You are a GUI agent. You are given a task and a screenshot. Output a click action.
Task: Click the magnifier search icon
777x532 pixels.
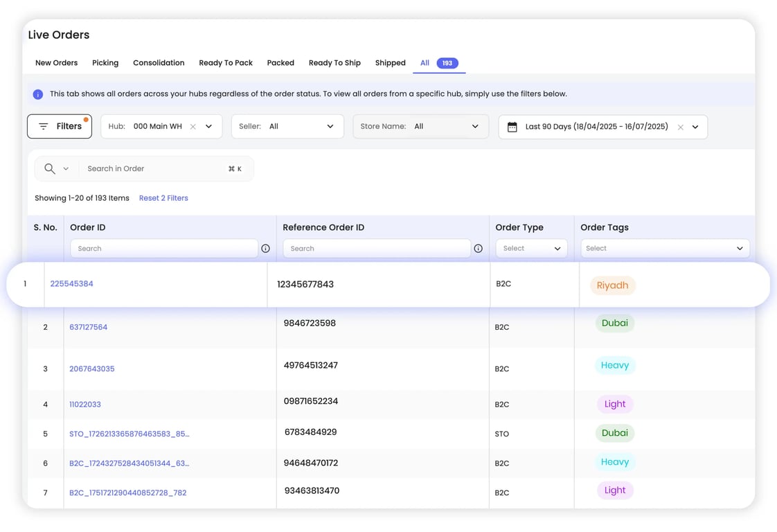point(50,169)
